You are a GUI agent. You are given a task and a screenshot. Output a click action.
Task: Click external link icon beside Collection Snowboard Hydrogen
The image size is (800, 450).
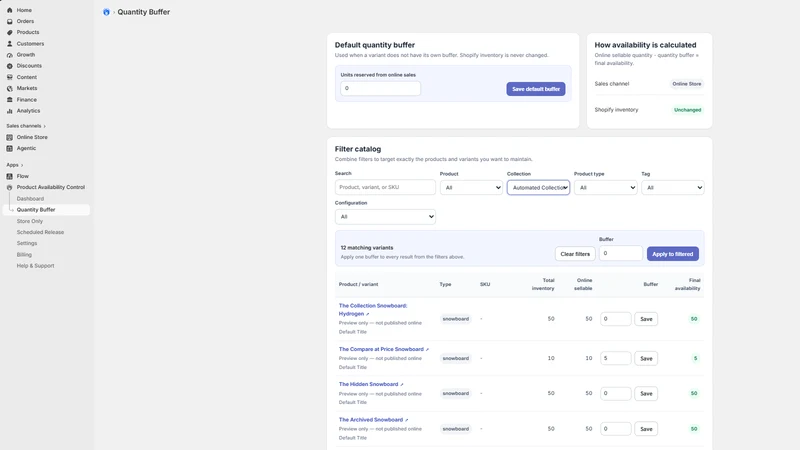pos(367,314)
